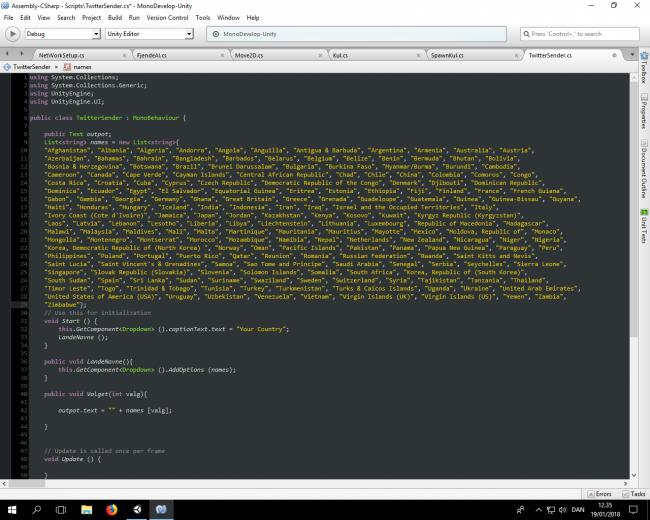
Task: Open the File menu
Action: [x=8, y=18]
